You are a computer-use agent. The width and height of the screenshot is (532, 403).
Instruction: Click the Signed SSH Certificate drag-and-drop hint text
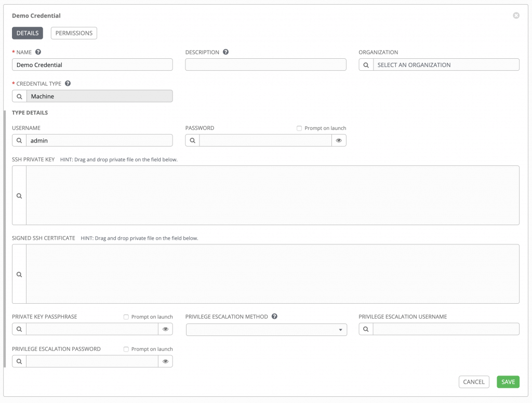click(139, 238)
